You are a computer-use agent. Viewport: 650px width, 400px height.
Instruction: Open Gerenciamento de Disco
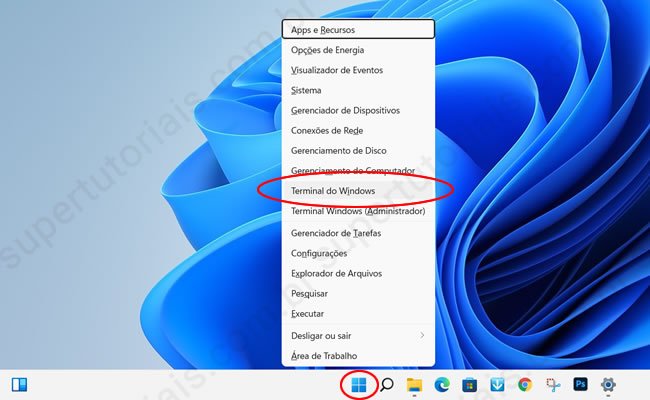tap(358, 151)
